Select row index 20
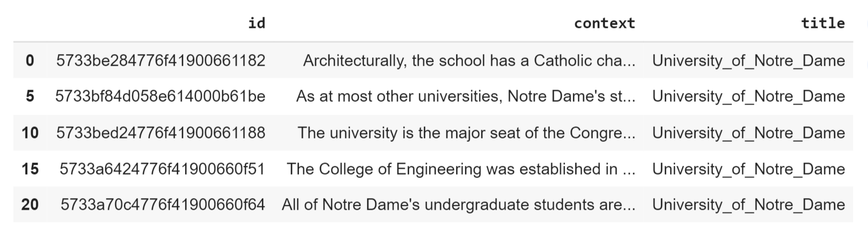 tap(29, 205)
